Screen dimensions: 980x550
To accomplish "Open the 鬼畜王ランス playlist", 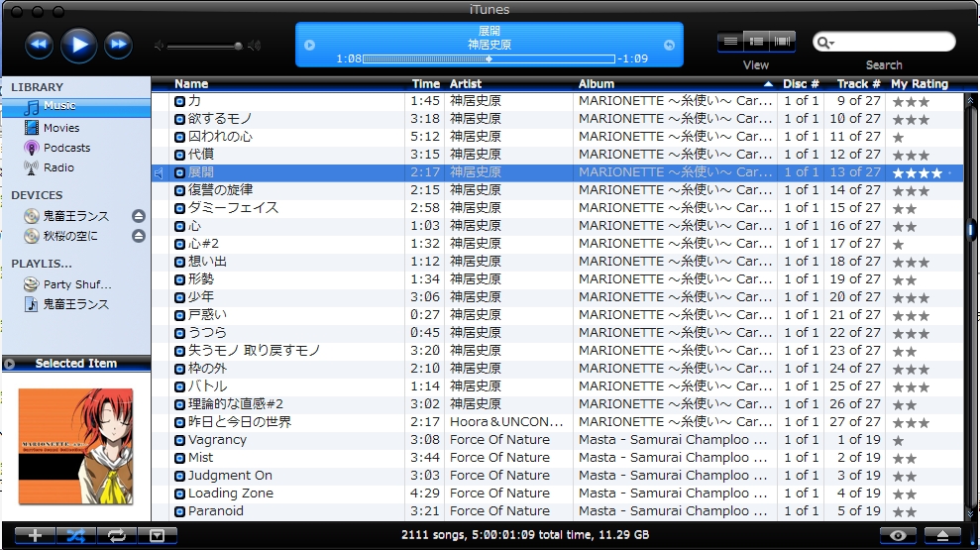I will click(x=76, y=304).
